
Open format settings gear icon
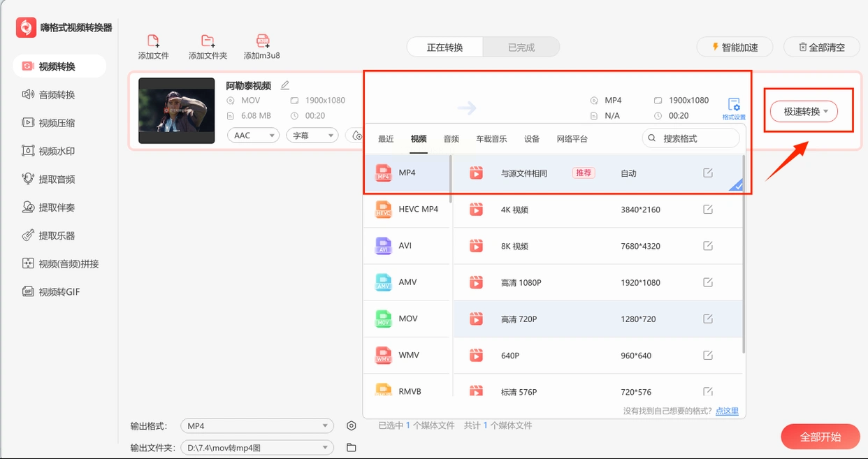(733, 105)
